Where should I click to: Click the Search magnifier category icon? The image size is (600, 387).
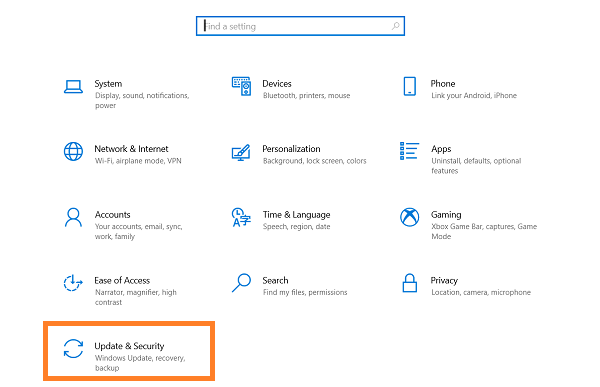click(x=241, y=283)
